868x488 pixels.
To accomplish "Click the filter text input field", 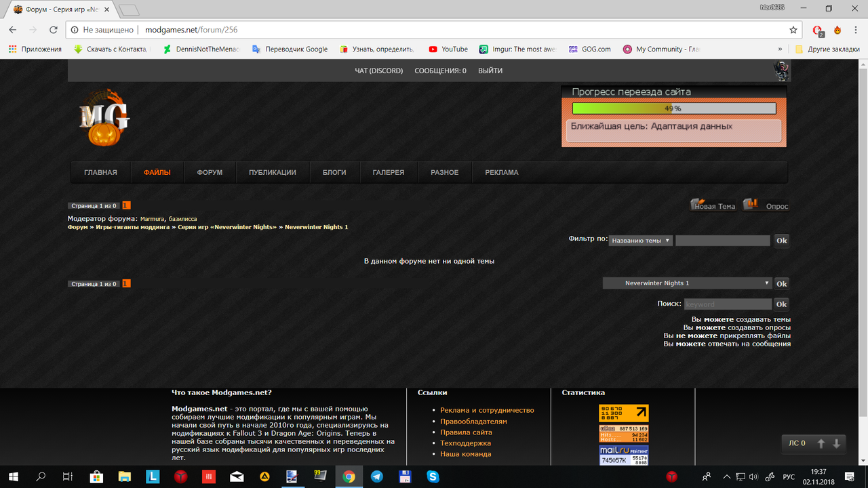I will [x=723, y=240].
